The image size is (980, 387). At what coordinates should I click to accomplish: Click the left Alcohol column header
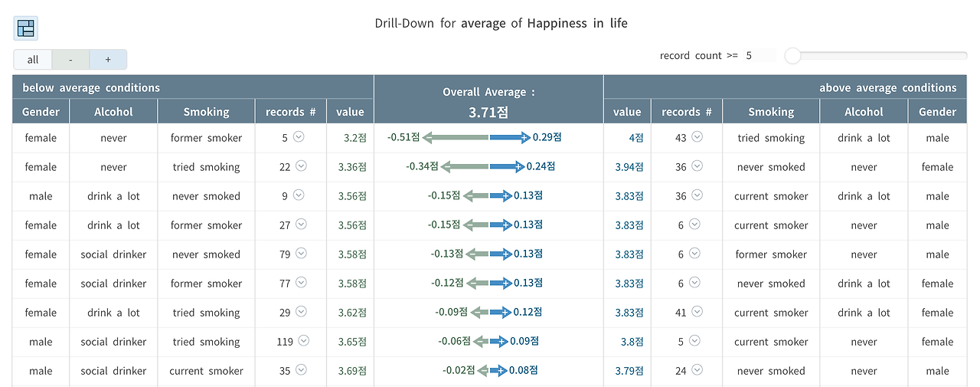click(x=113, y=112)
